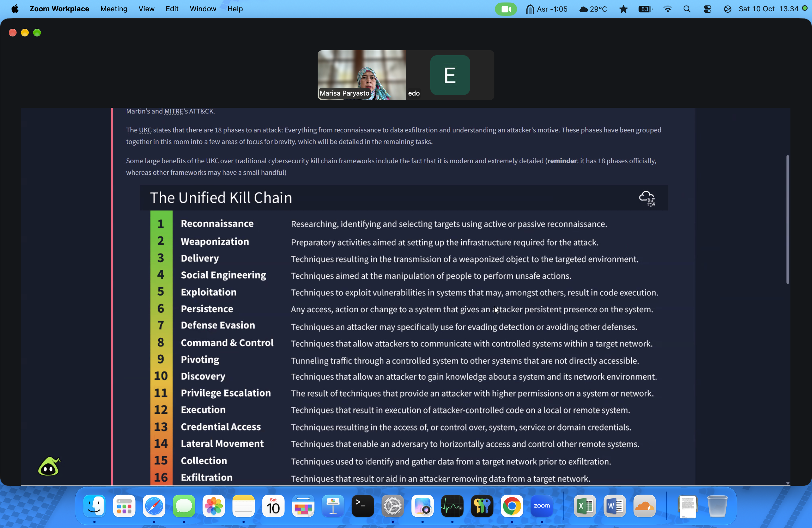Open Google Chrome from the Dock
Image resolution: width=812 pixels, height=528 pixels.
point(512,506)
